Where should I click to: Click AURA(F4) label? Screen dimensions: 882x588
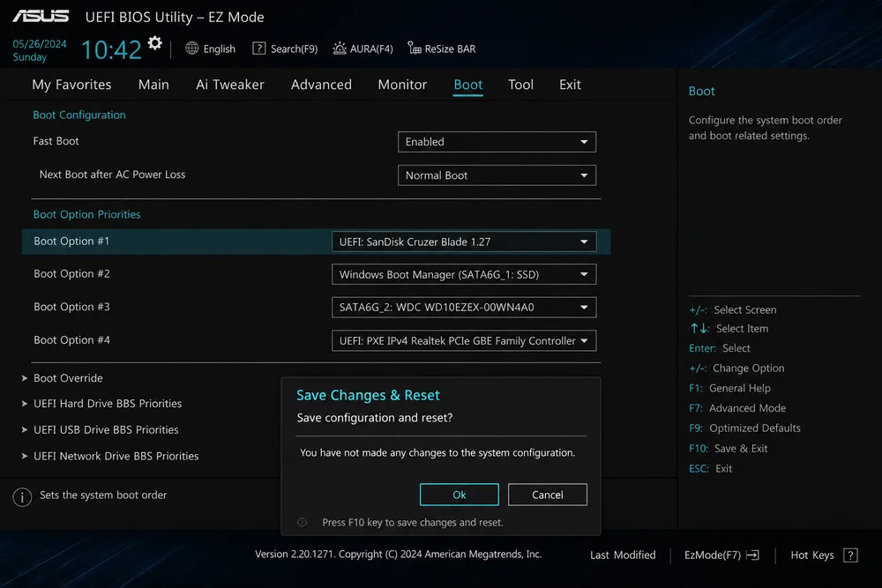[371, 48]
